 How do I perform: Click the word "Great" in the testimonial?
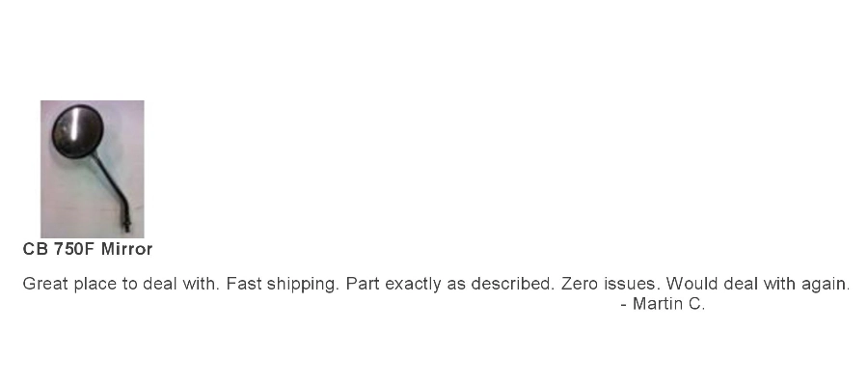pyautogui.click(x=43, y=285)
